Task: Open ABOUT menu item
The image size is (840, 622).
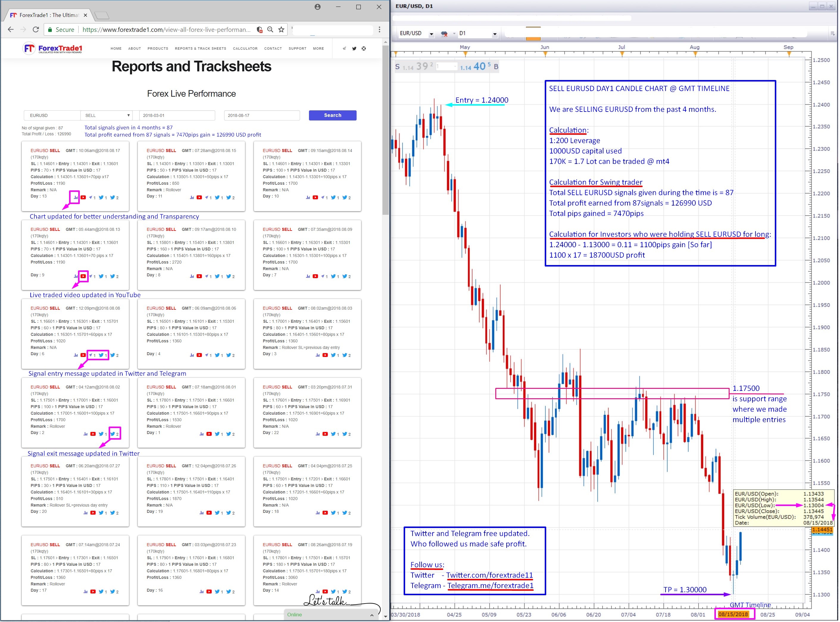Action: [x=135, y=48]
